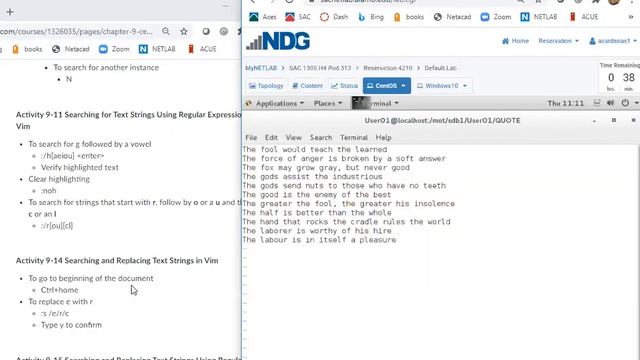Click the clock Thu 11:11 in CentOS panel
The image size is (640, 360).
pos(566,103)
